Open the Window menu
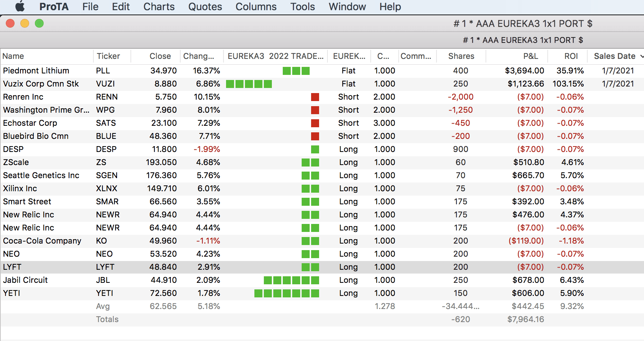The height and width of the screenshot is (341, 644). [347, 7]
